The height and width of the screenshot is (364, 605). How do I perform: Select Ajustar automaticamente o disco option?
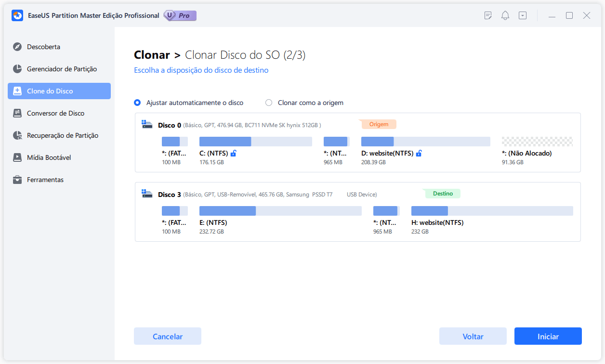pos(189,103)
